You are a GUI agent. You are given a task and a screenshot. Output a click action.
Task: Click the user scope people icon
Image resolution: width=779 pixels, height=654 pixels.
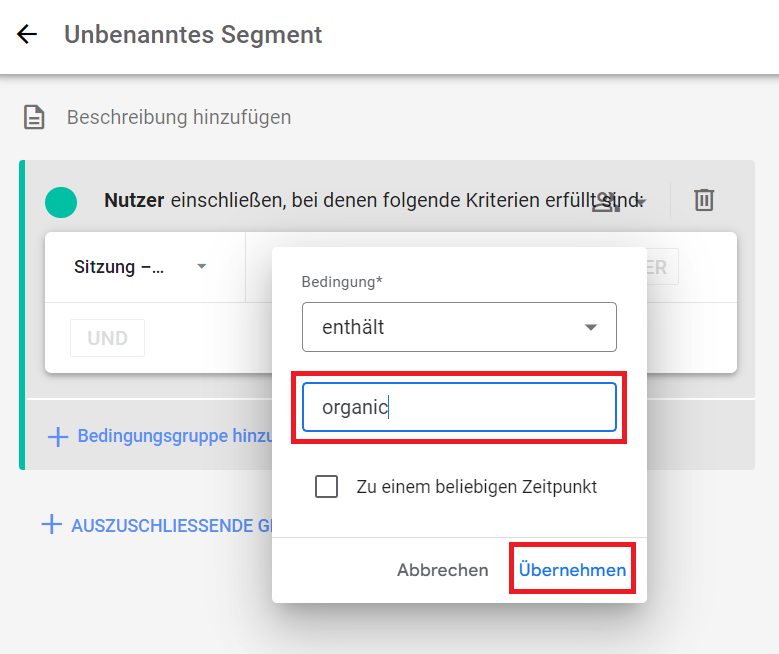point(605,202)
